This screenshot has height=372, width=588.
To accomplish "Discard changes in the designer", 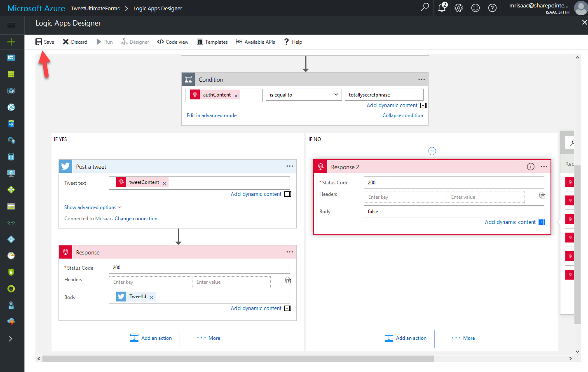I will coord(75,42).
